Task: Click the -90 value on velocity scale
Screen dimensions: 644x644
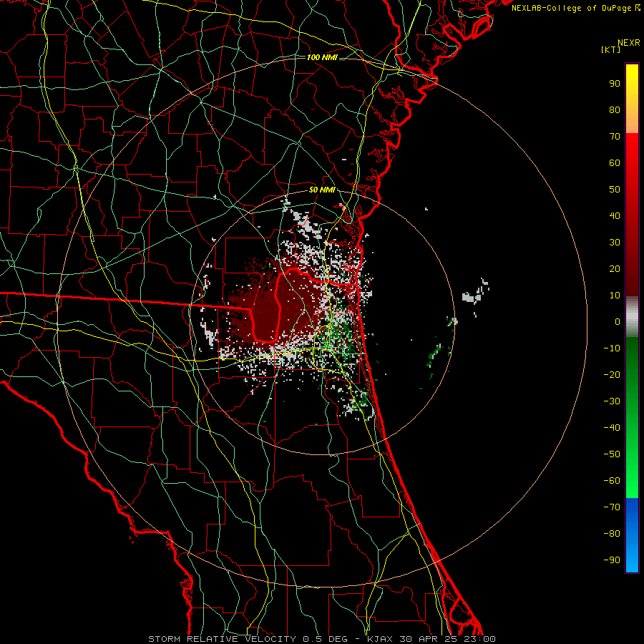Action: [x=612, y=560]
